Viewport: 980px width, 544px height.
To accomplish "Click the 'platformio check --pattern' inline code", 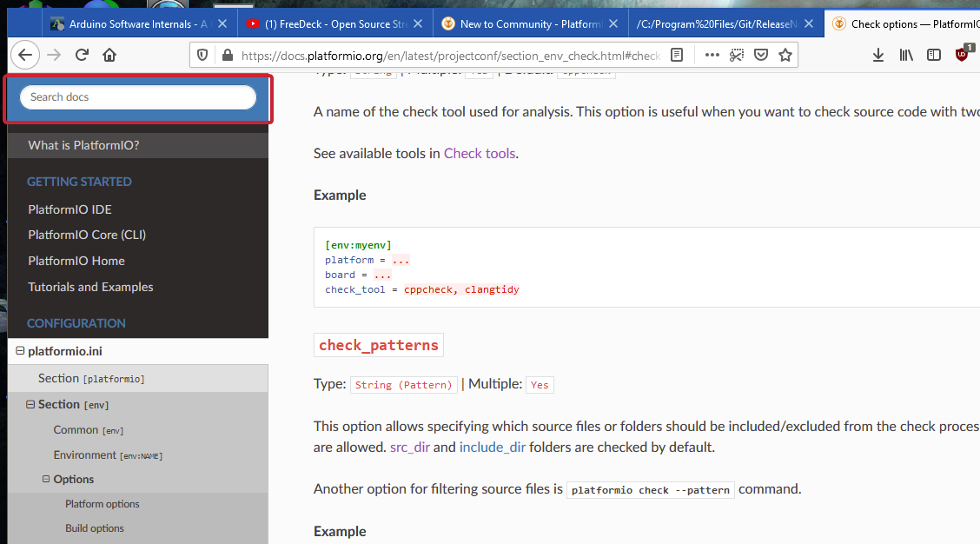I will (x=651, y=490).
